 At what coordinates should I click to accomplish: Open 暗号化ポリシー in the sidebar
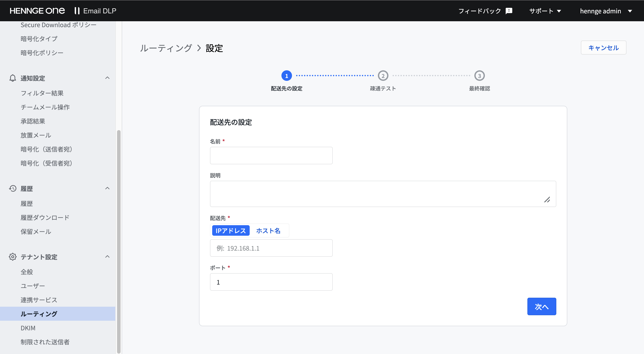click(x=42, y=53)
